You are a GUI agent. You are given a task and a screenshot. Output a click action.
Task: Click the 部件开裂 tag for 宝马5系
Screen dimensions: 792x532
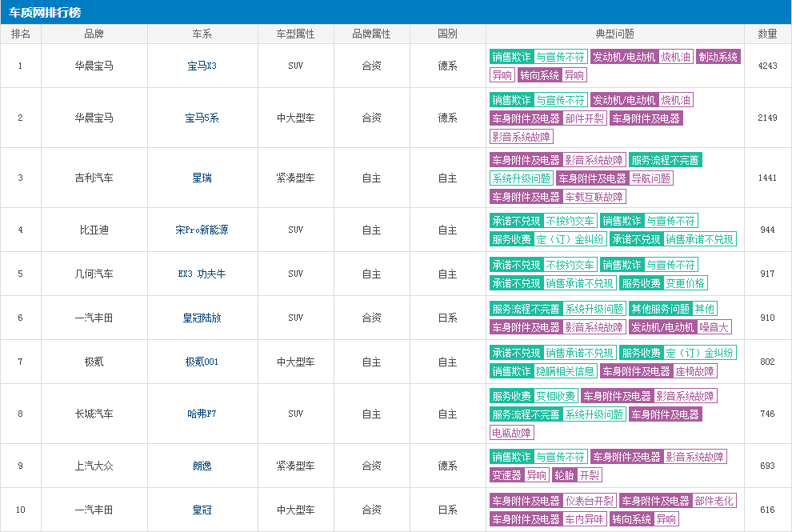585,118
